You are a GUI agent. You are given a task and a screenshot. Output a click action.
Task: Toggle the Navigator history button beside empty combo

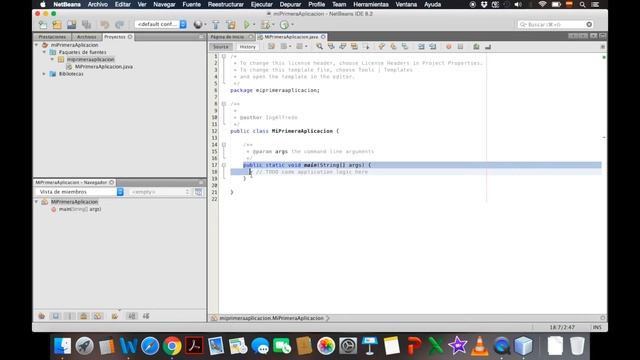coord(198,192)
